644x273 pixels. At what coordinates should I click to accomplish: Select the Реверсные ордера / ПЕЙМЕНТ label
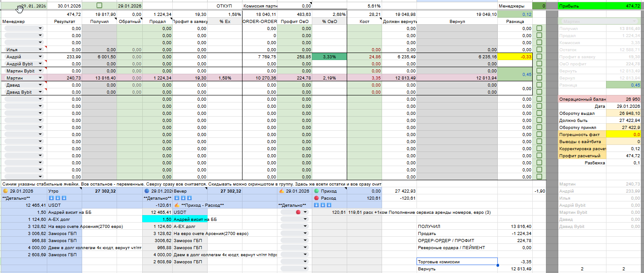457,247
